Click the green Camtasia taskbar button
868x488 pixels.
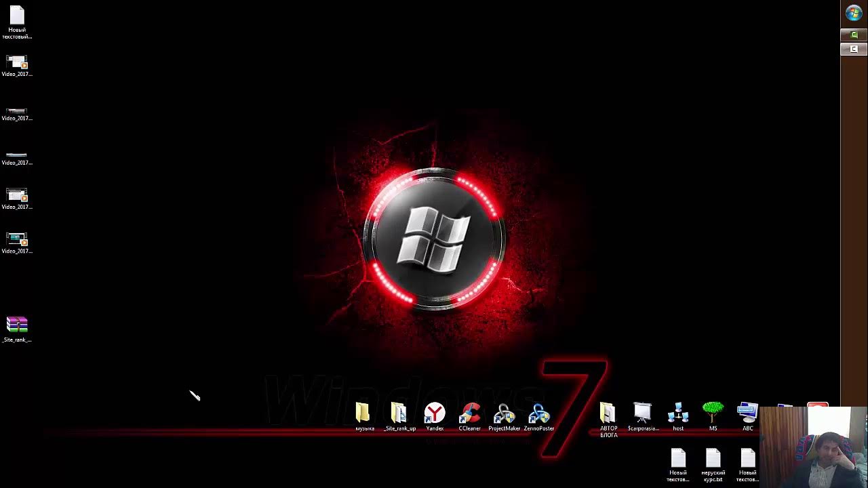click(854, 34)
